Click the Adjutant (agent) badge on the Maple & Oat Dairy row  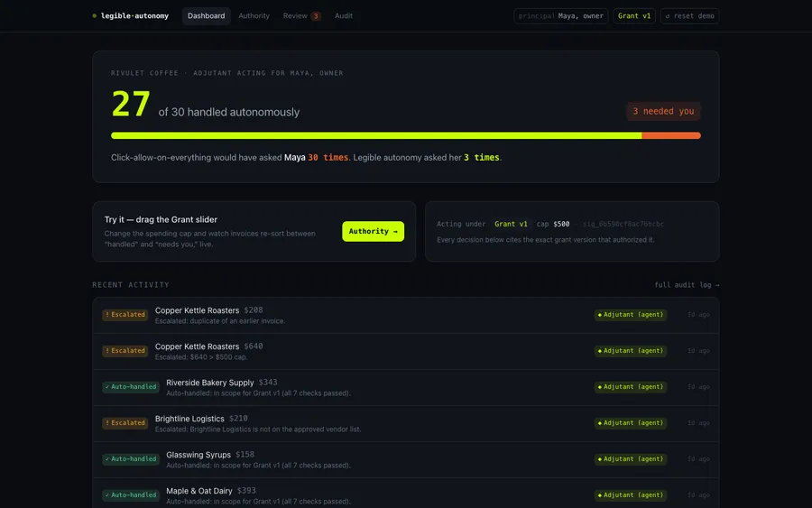(631, 495)
